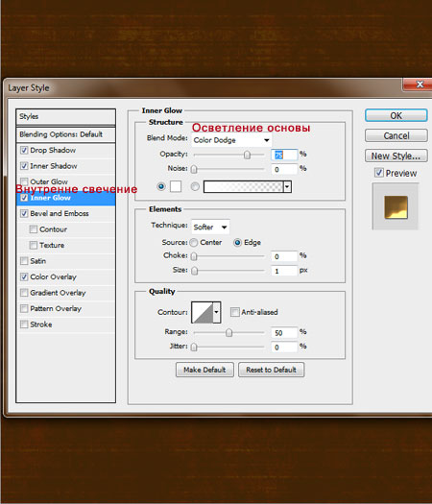Click the Size value input field
This screenshot has height=504, width=432.
pyautogui.click(x=284, y=271)
